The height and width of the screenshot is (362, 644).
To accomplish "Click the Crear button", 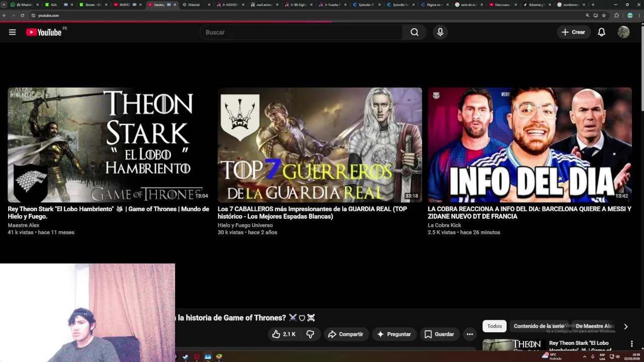I will click(574, 32).
